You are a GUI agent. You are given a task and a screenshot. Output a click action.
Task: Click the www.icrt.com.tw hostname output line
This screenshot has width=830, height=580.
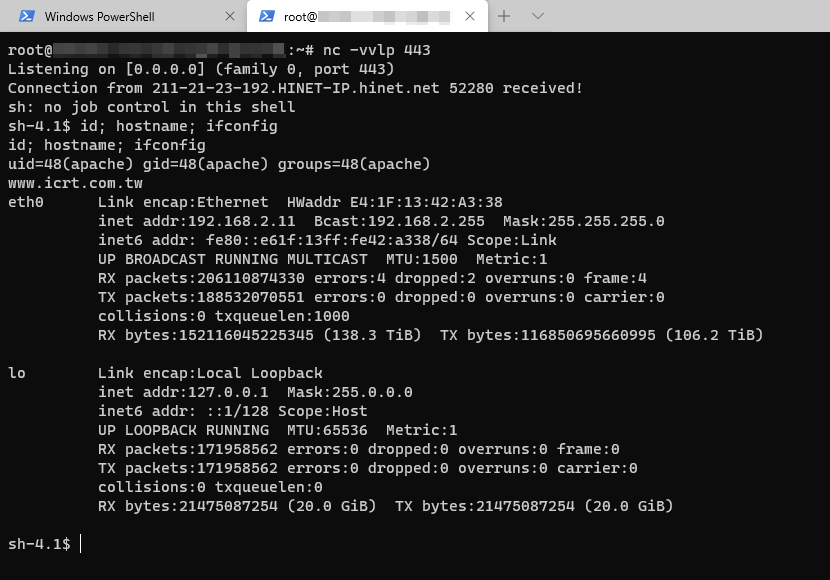[75, 183]
